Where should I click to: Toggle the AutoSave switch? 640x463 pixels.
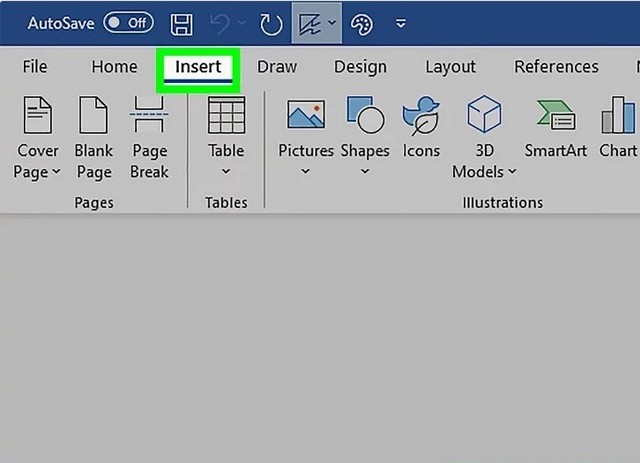(128, 22)
